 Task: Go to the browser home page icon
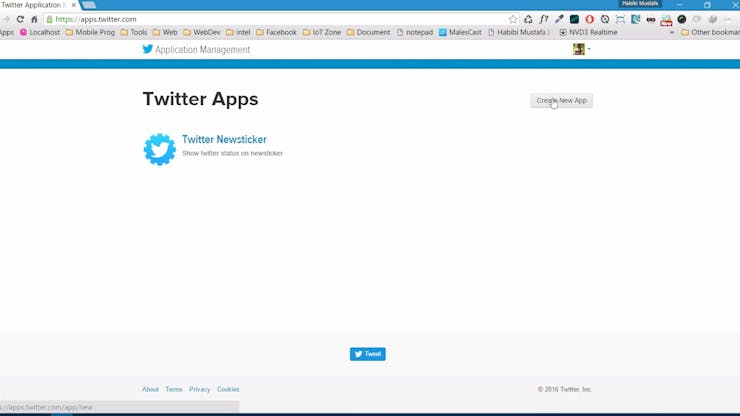click(34, 19)
